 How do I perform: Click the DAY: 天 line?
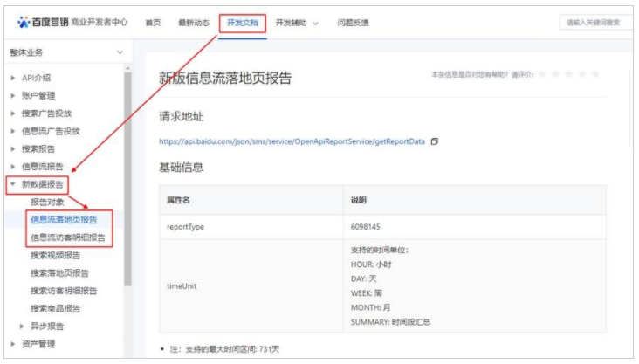[x=363, y=278]
